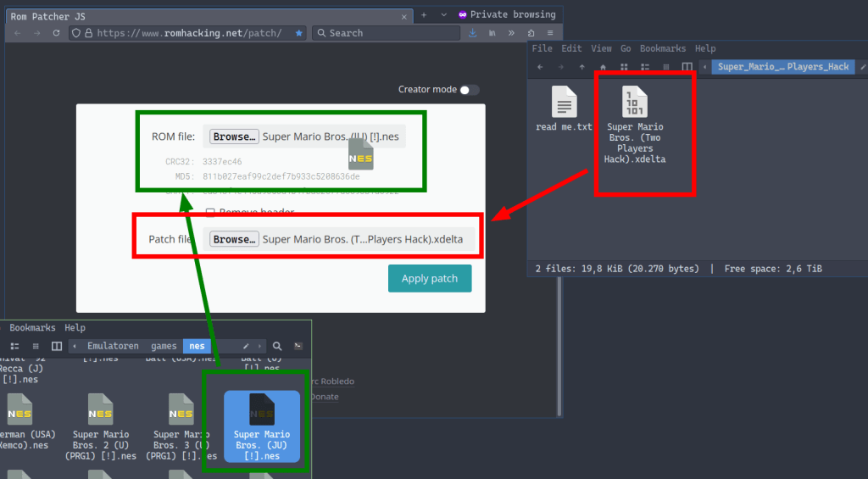Toggle Creator mode switch
Screen dimensions: 868x479
[469, 90]
